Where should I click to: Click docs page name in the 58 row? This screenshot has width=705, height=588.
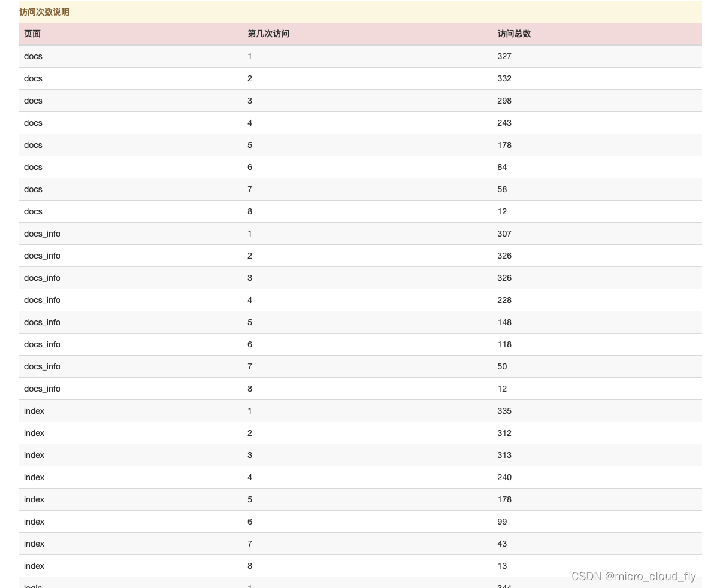tap(33, 189)
